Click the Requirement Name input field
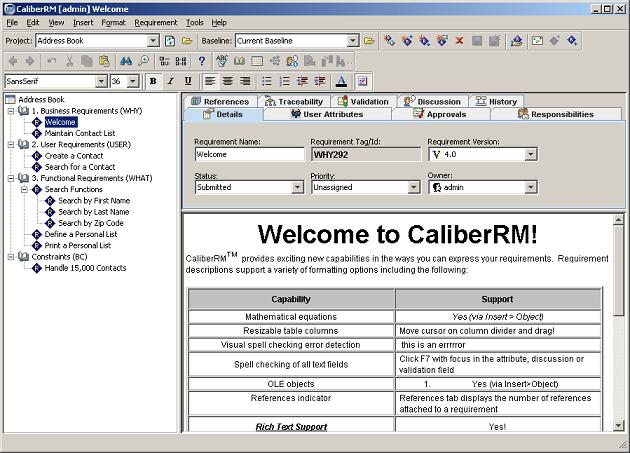 tap(250, 154)
